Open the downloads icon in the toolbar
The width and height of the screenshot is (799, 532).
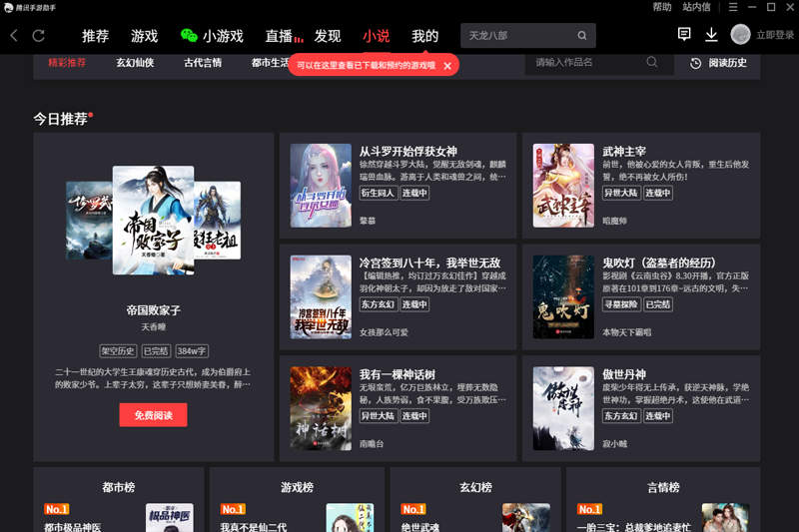711,35
